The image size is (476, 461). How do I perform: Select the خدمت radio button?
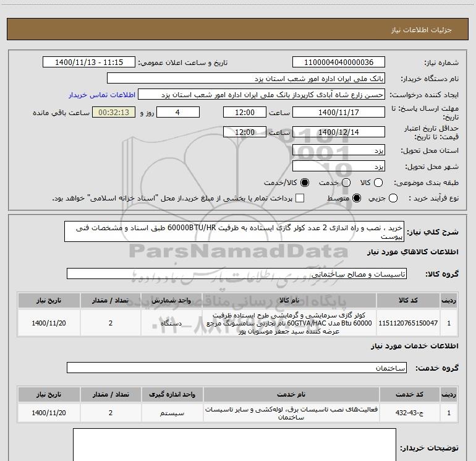click(x=346, y=183)
